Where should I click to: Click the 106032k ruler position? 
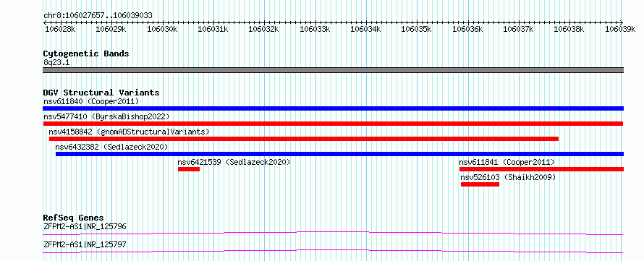(x=263, y=29)
